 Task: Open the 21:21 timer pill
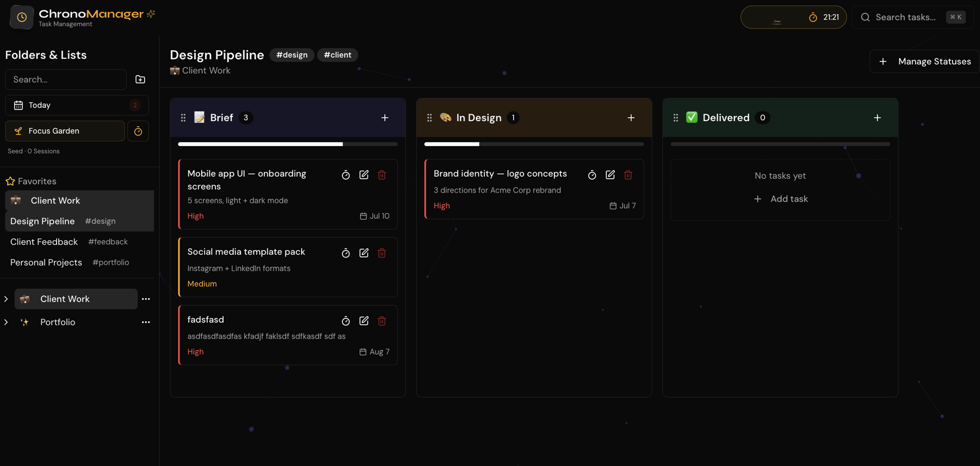(x=793, y=17)
